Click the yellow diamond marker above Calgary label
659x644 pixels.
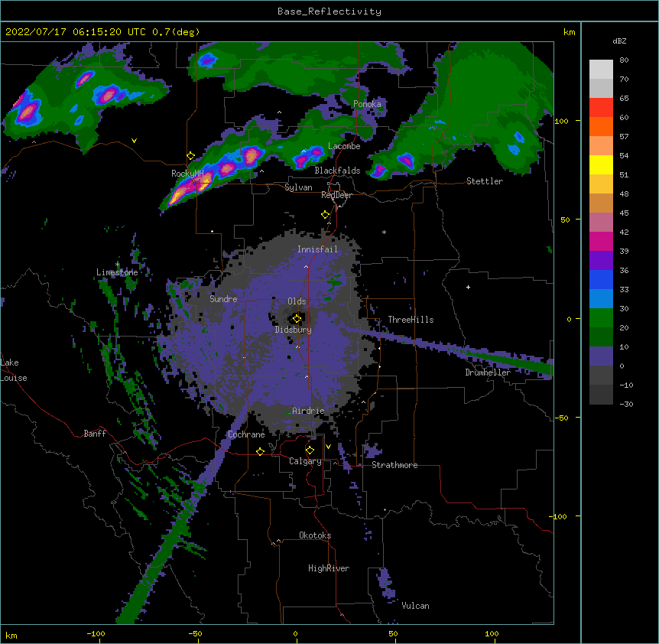[x=310, y=450]
